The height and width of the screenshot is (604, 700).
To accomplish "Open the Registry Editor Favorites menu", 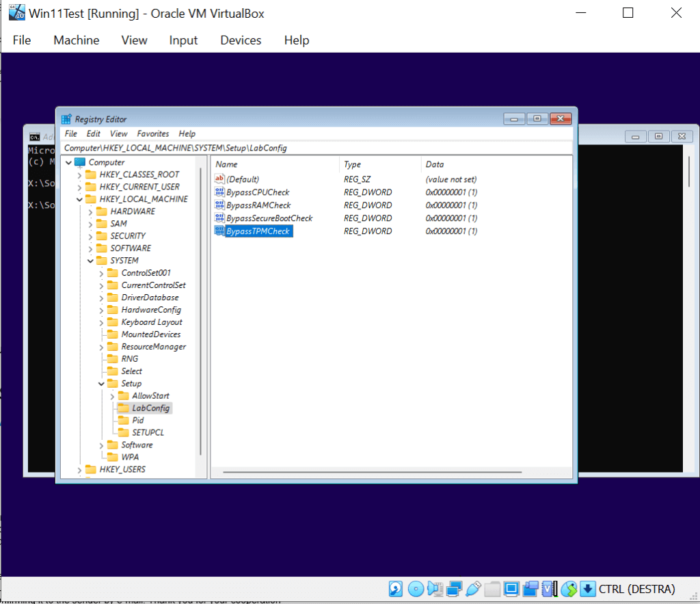I will tap(153, 133).
